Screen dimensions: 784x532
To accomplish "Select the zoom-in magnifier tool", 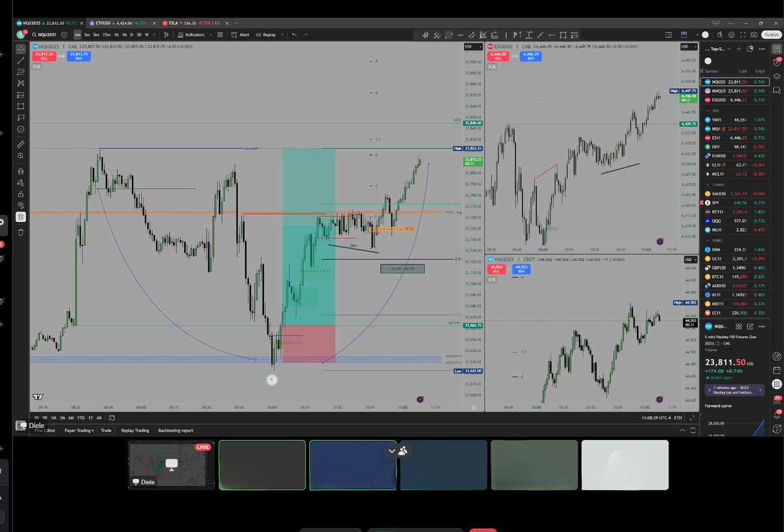I will [21, 156].
